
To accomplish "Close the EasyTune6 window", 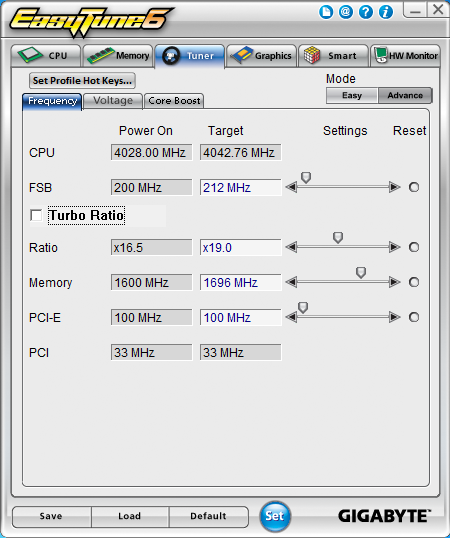I will pos(438,10).
